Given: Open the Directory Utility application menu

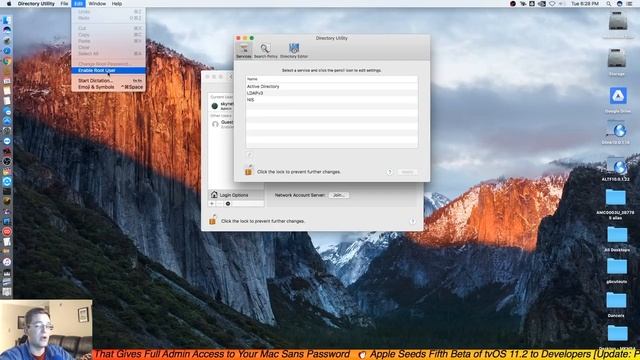Looking at the screenshot, I should 36,4.
